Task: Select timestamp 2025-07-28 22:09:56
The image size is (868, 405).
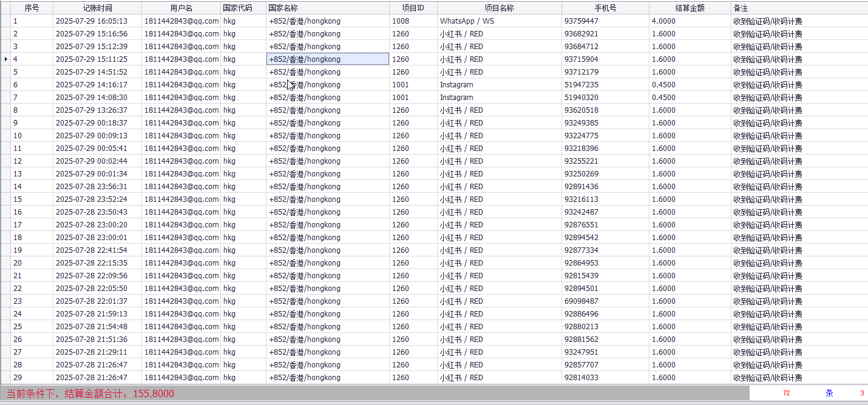Action: (x=97, y=275)
